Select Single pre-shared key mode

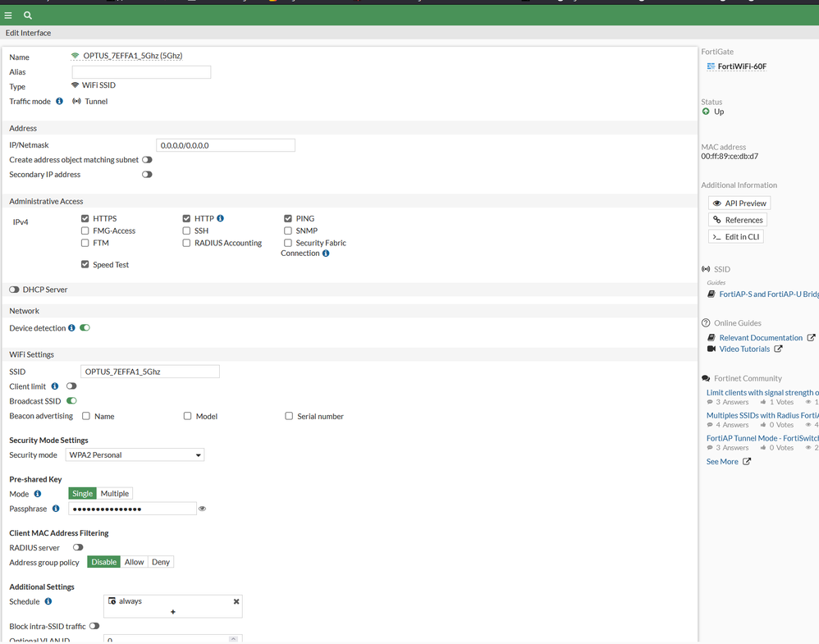(x=83, y=494)
